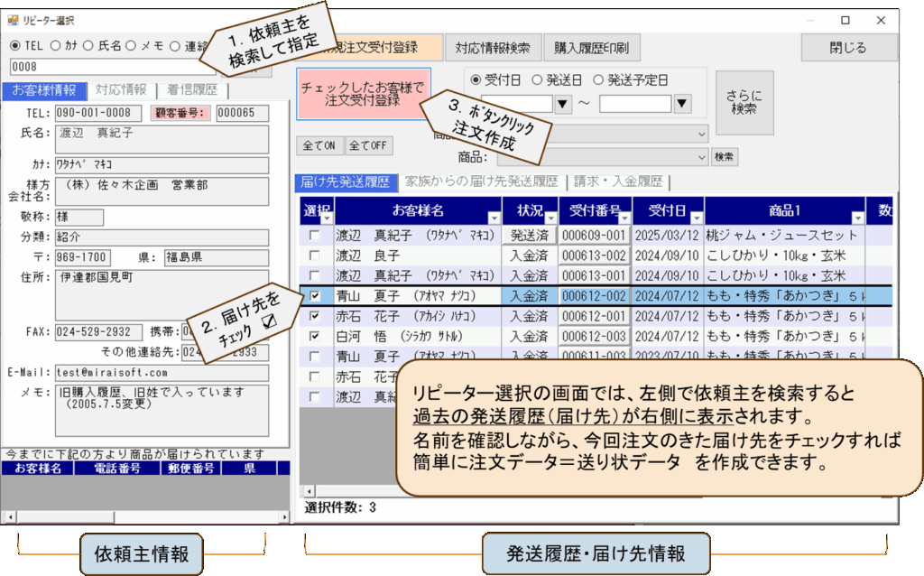Image resolution: width=924 pixels, height=576 pixels.
Task: Switch to the 請求・入金履歴 tab
Action: (x=618, y=181)
